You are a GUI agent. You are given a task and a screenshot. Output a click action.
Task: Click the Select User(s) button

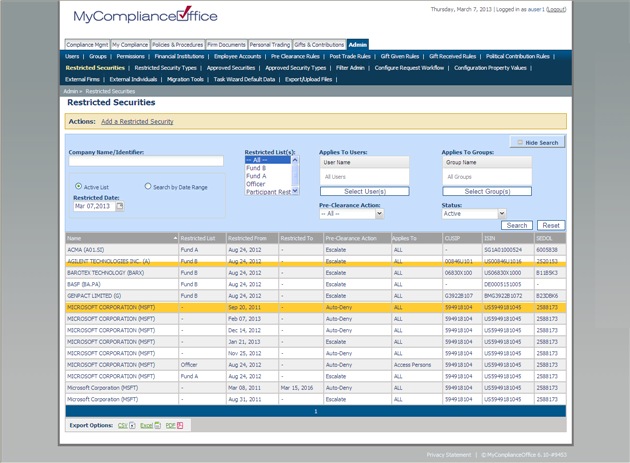coord(365,191)
